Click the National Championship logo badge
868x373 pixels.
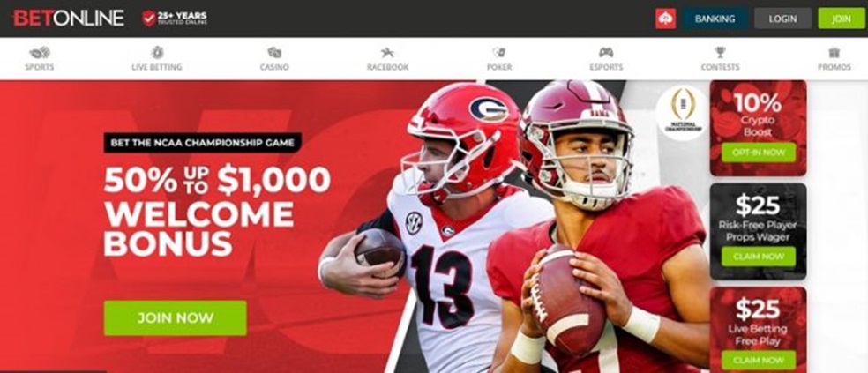(683, 113)
